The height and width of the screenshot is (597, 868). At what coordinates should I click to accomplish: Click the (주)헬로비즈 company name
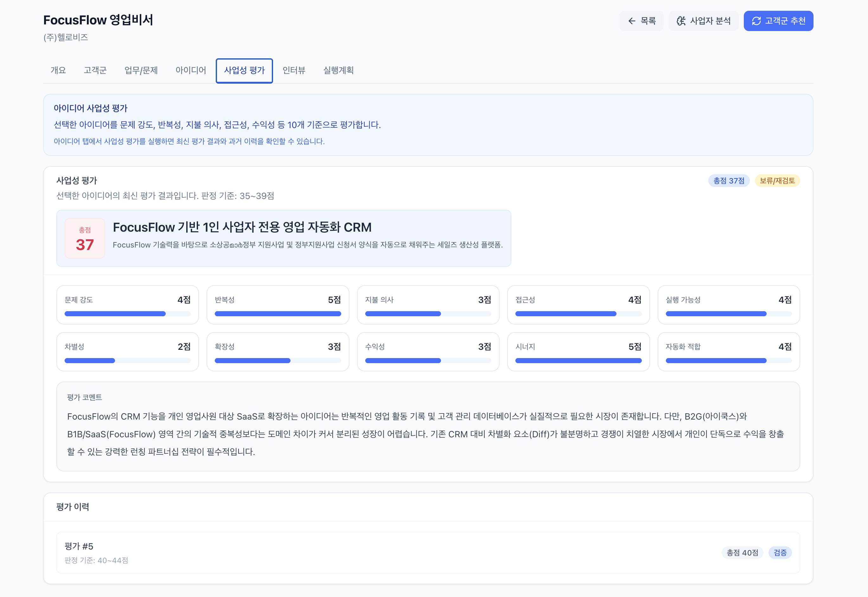pos(66,37)
